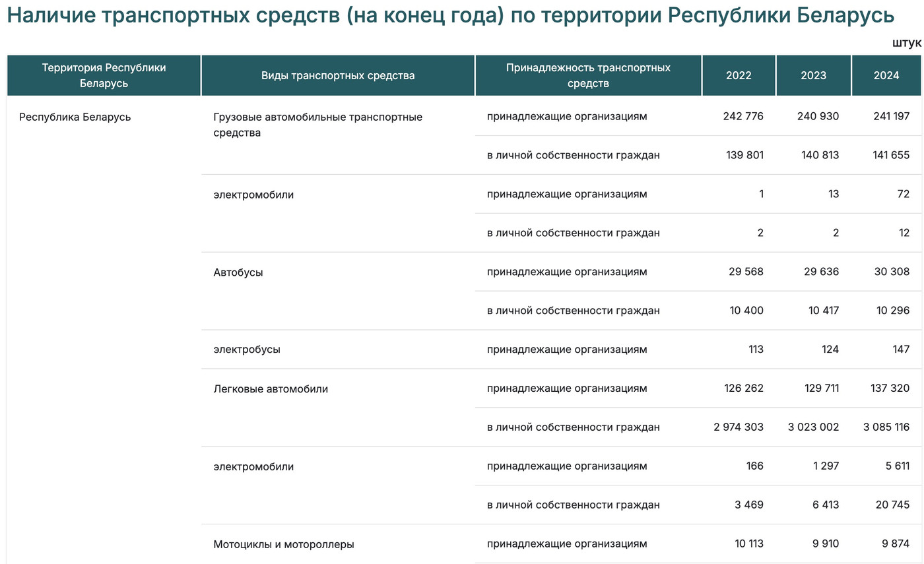
Task: Select the cell 3 023 002
Action: [x=814, y=427]
